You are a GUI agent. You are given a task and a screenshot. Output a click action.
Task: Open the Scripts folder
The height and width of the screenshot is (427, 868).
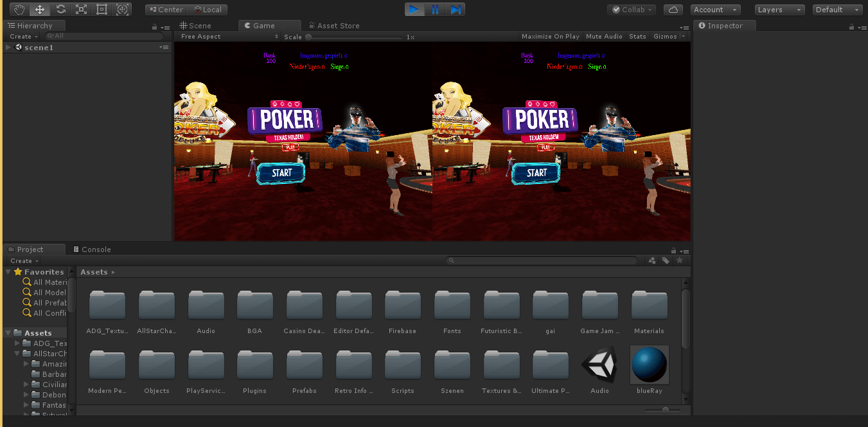[x=403, y=372]
